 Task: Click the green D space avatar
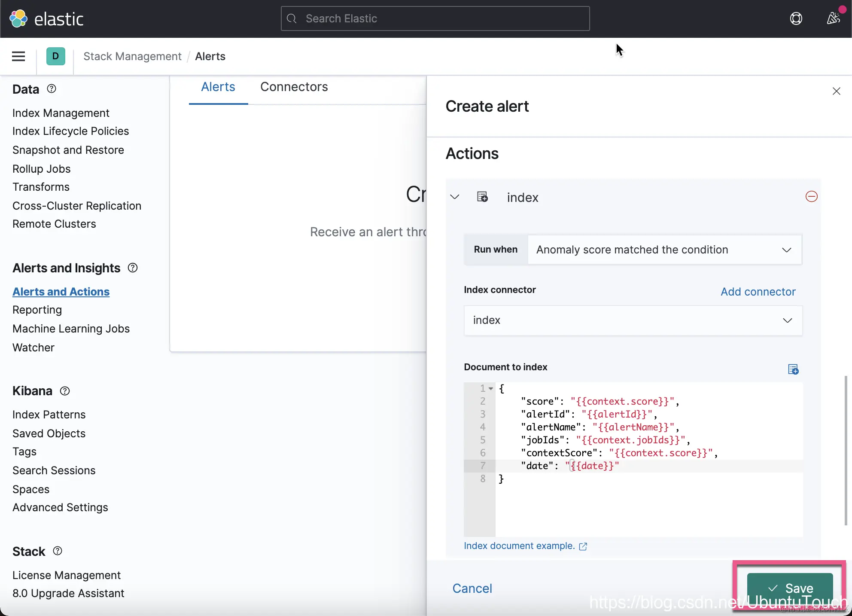click(56, 56)
